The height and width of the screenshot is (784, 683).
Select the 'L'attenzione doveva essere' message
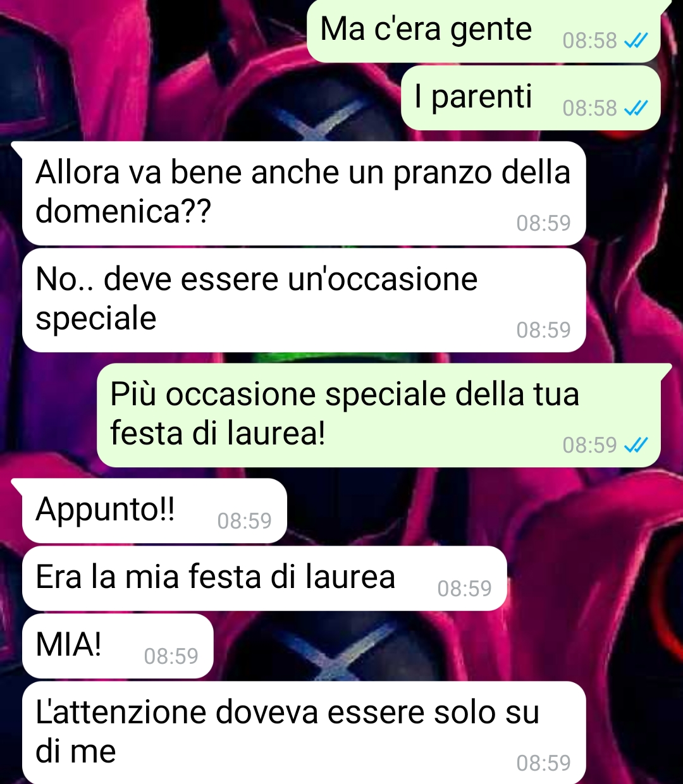304,733
